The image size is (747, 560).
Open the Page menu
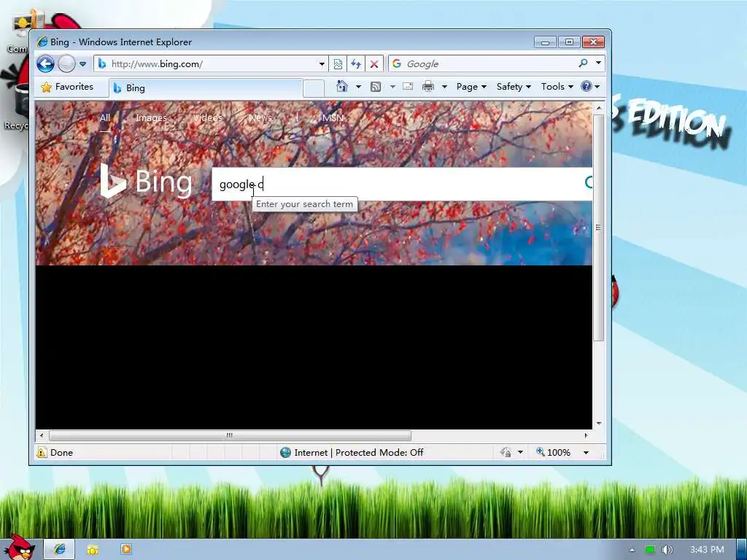[471, 87]
